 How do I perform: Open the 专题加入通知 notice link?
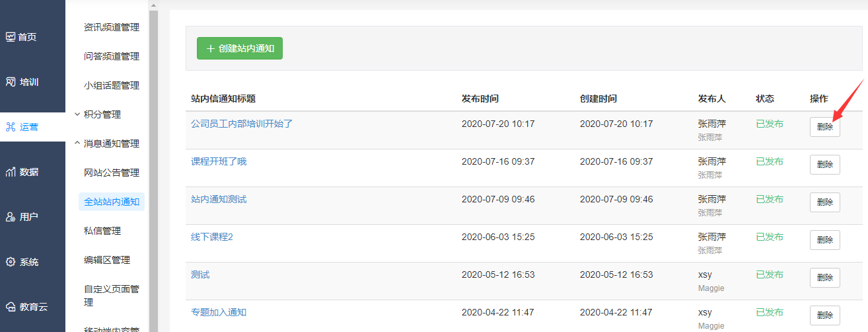(x=219, y=312)
